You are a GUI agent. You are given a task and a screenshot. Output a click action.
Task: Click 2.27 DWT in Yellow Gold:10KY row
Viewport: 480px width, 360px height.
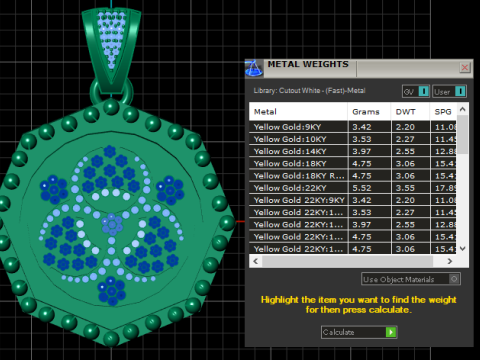pos(405,139)
